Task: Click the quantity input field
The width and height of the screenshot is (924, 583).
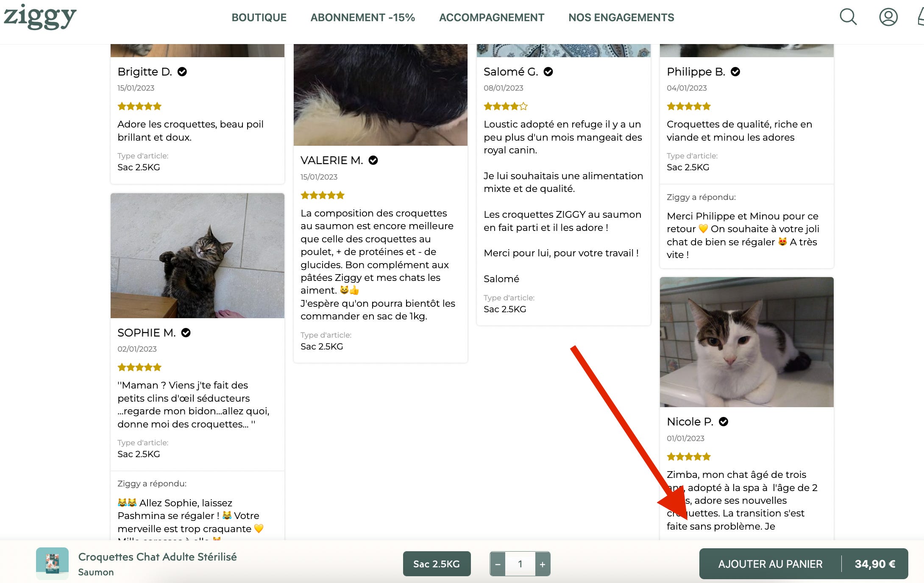Action: 520,564
